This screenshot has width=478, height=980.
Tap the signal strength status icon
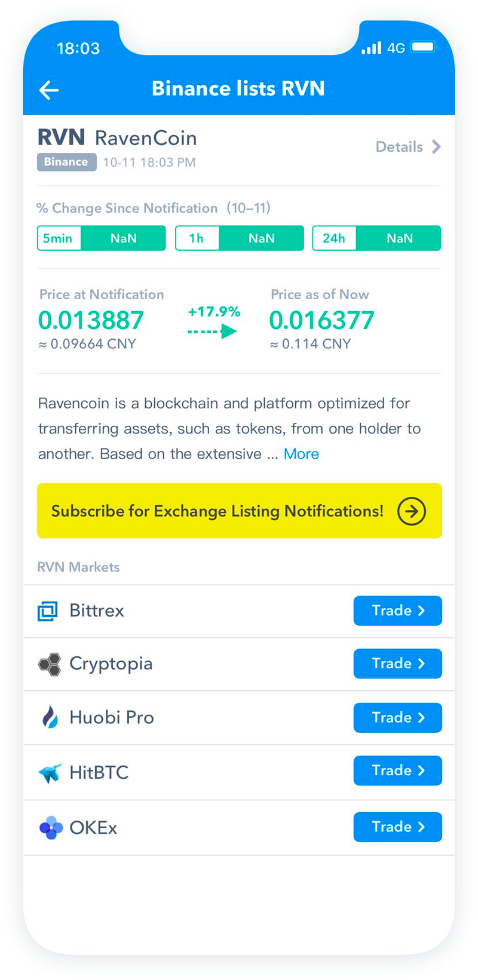[x=371, y=48]
